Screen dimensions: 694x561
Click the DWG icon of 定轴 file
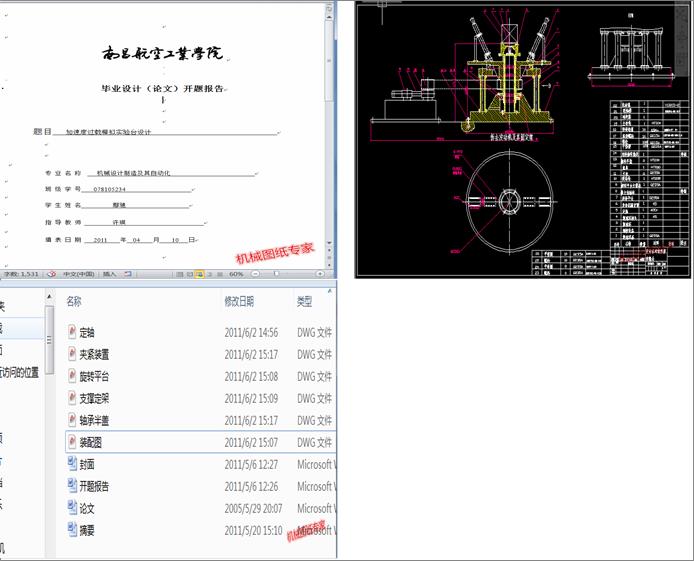pyautogui.click(x=72, y=331)
